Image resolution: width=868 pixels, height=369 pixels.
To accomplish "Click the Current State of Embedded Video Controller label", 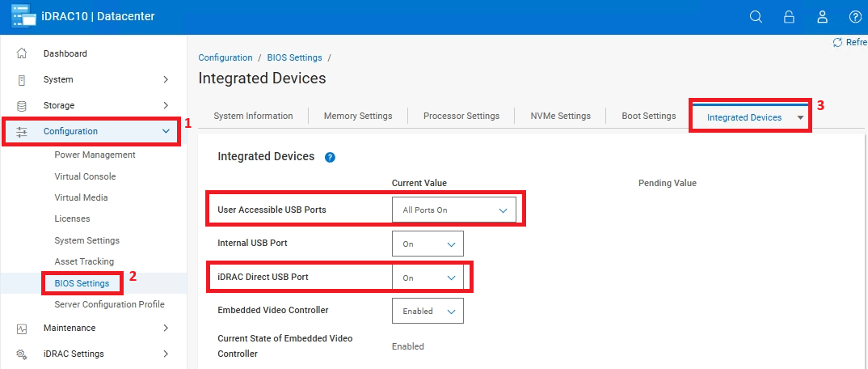I will click(x=285, y=346).
